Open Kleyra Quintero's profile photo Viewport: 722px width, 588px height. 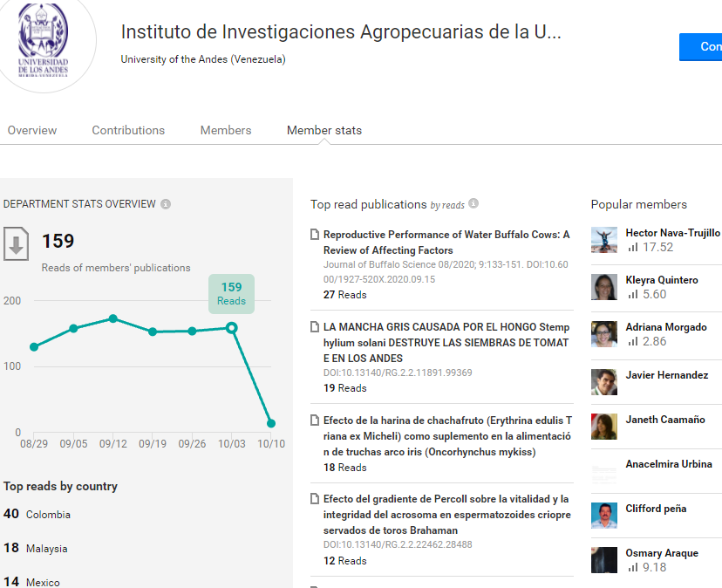click(x=604, y=287)
